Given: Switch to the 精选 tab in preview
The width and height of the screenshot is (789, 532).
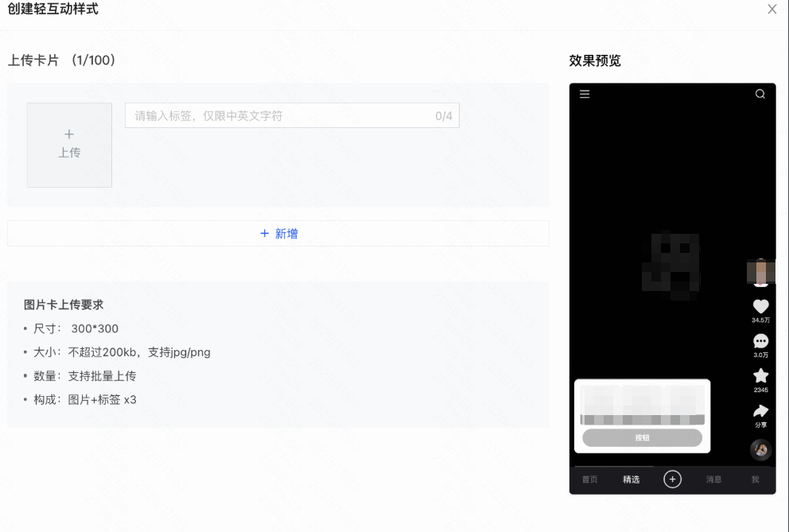Looking at the screenshot, I should pyautogui.click(x=631, y=480).
